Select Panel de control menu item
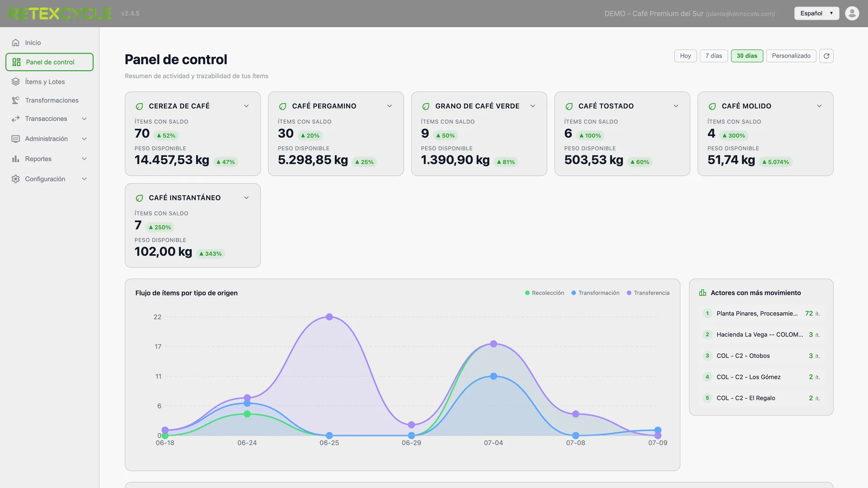868x488 pixels. (x=49, y=62)
